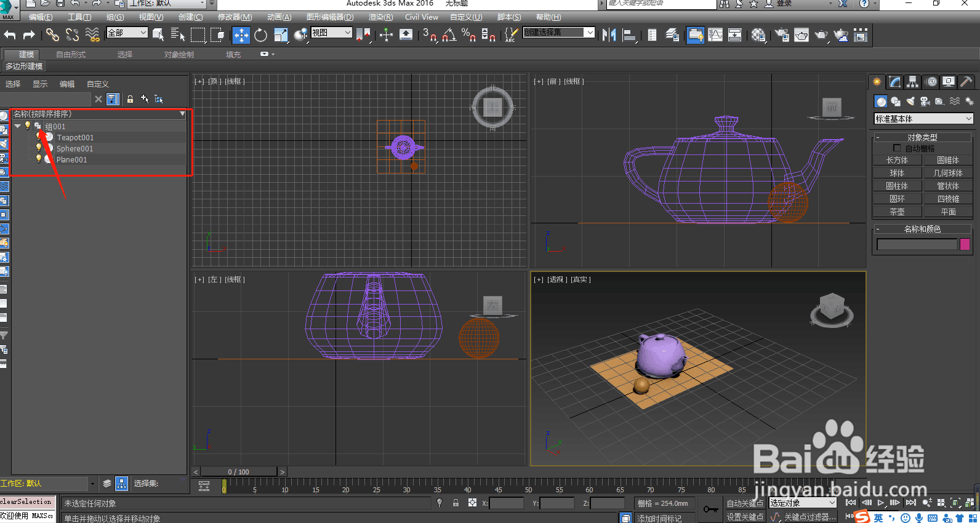Collapse the 组001 group tree node
This screenshot has width=980, height=523.
[18, 126]
